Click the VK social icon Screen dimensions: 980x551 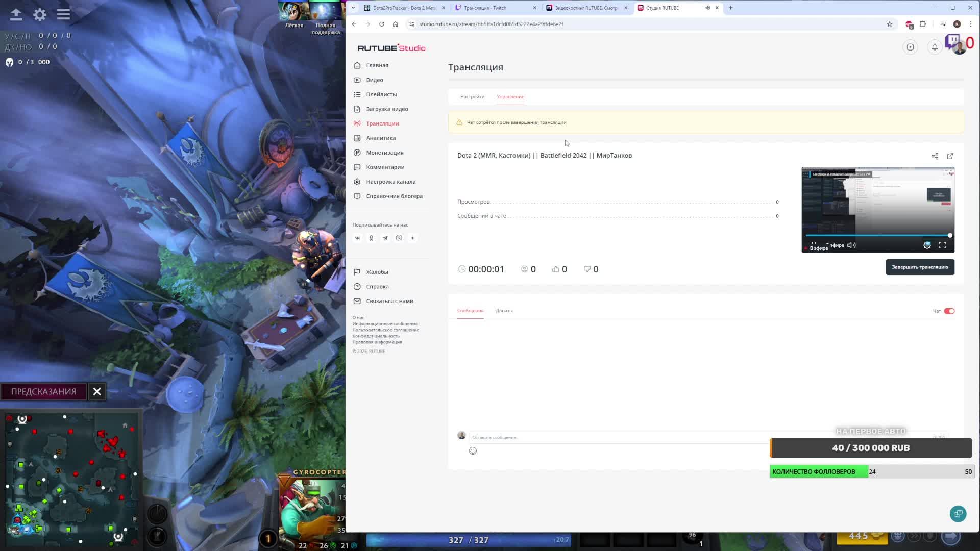357,238
